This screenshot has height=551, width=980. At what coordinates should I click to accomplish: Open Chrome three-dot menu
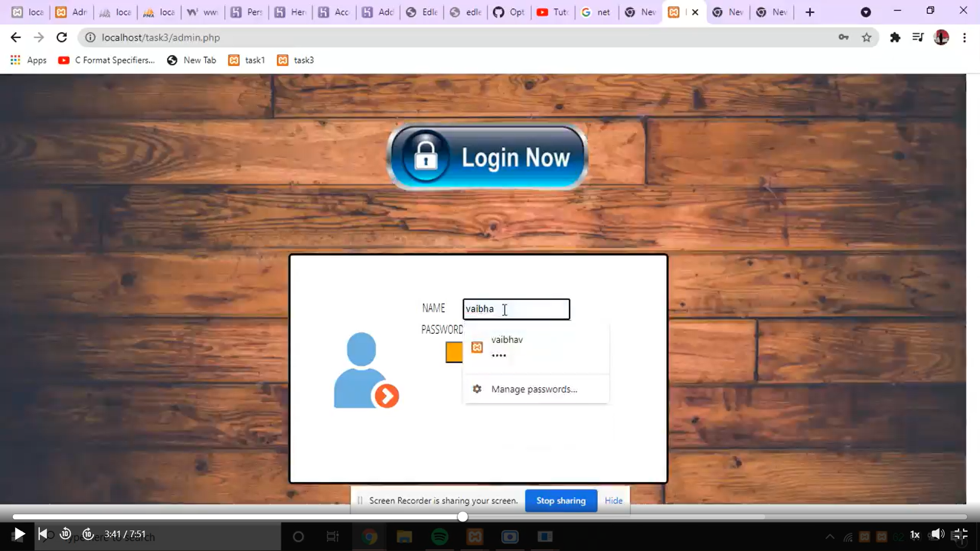coord(964,37)
